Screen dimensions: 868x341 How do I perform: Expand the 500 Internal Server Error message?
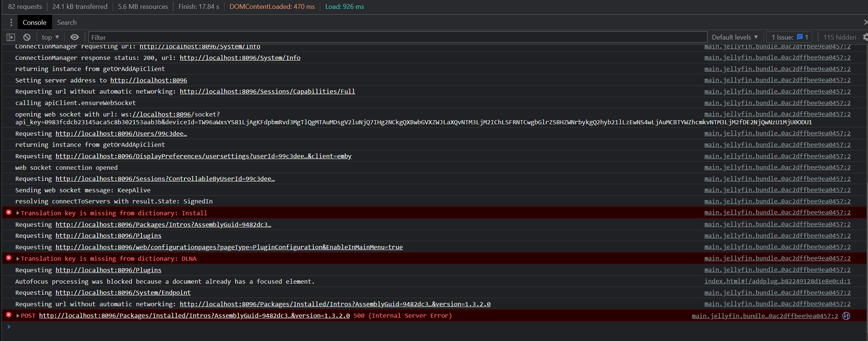tap(17, 315)
